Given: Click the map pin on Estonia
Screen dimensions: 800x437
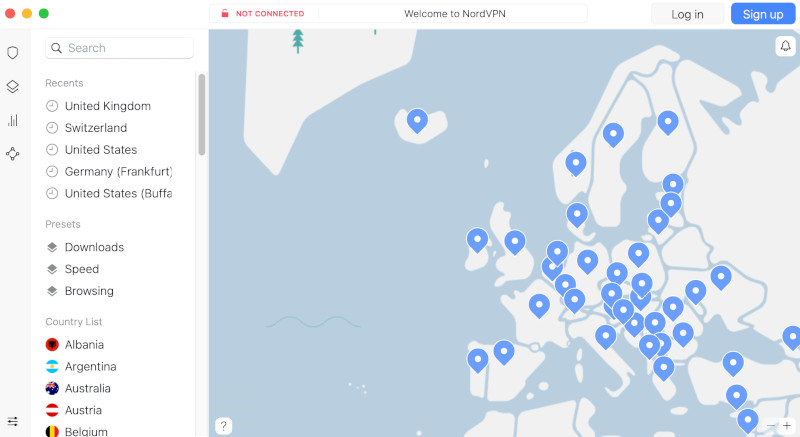Looking at the screenshot, I should click(673, 186).
